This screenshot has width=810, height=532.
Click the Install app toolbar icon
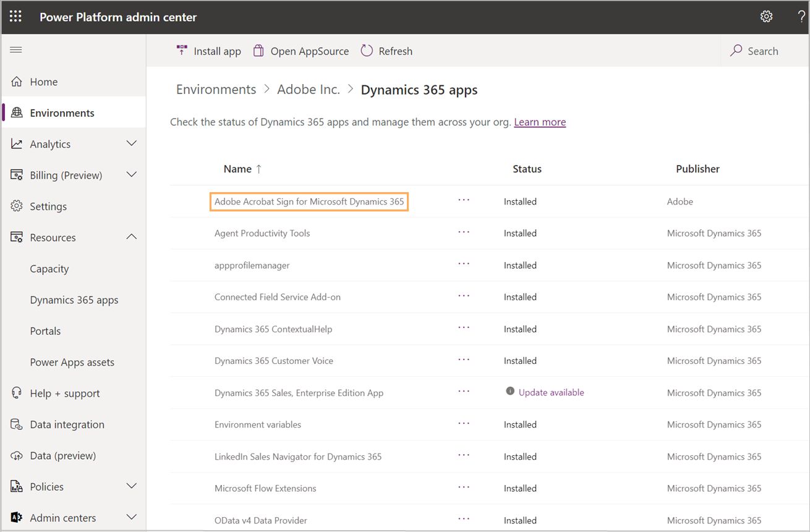pos(182,51)
